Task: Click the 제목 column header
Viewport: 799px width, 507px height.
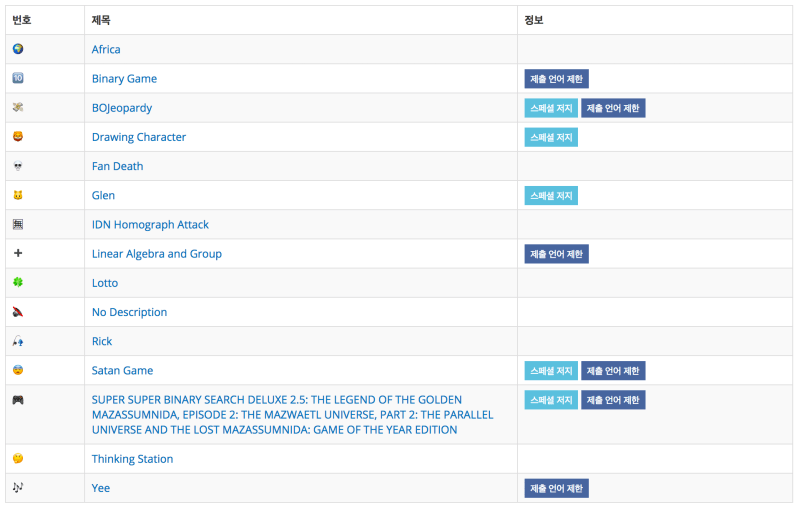Action: [x=102, y=20]
